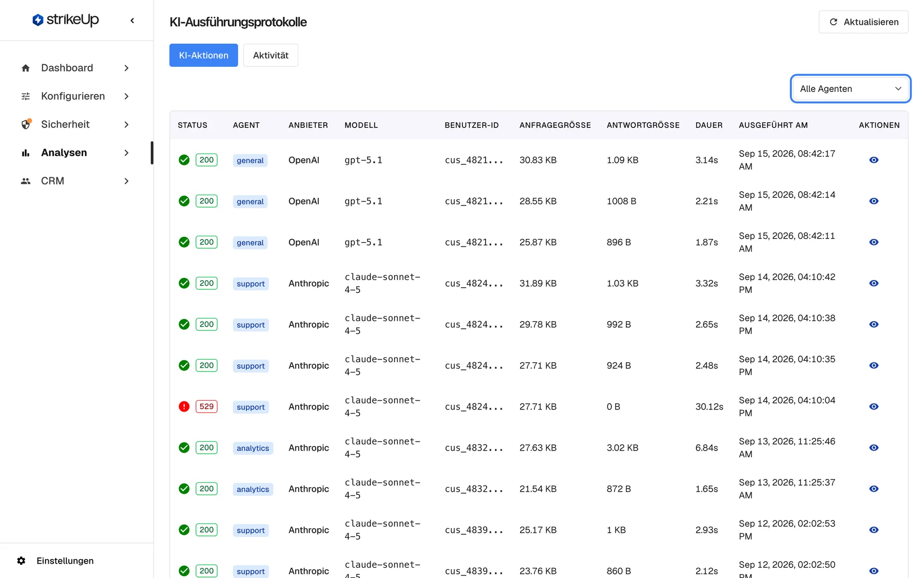This screenshot has height=578, width=924.
Task: Click the Konfigurieren sliders icon
Action: pyautogui.click(x=26, y=96)
